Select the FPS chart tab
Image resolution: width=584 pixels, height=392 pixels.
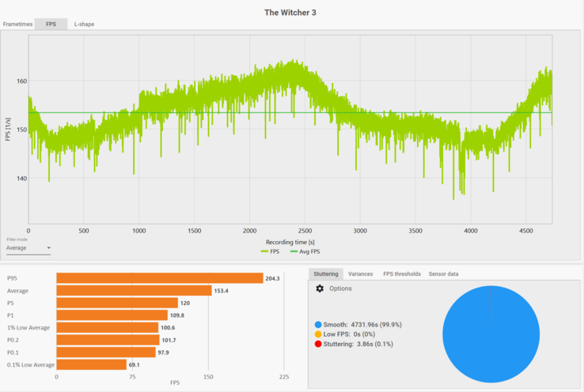(x=51, y=24)
